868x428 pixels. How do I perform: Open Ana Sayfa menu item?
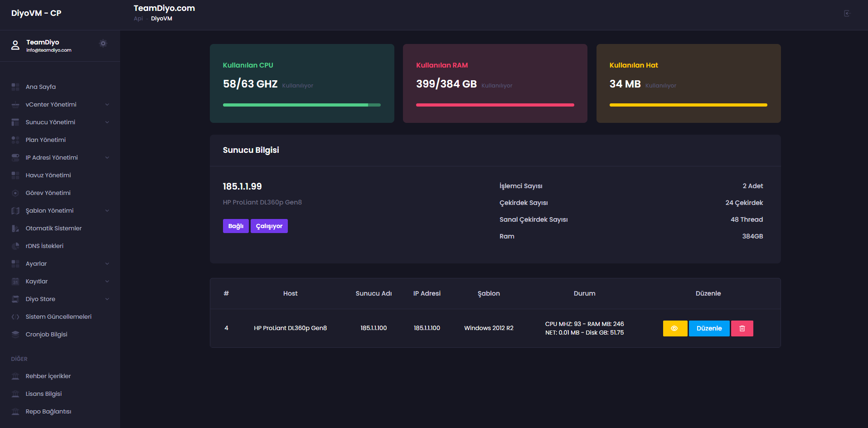[x=60, y=87]
